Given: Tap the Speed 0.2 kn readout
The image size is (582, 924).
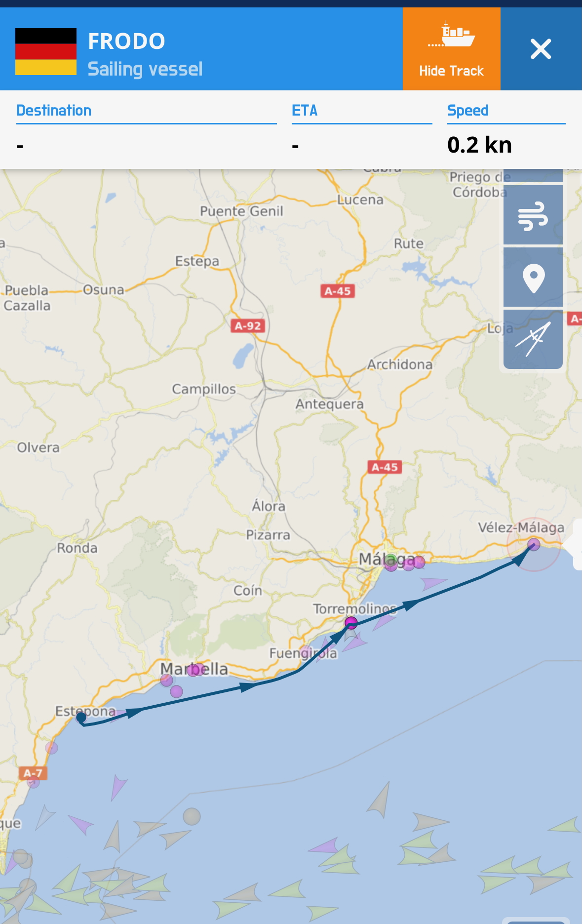Looking at the screenshot, I should click(479, 145).
